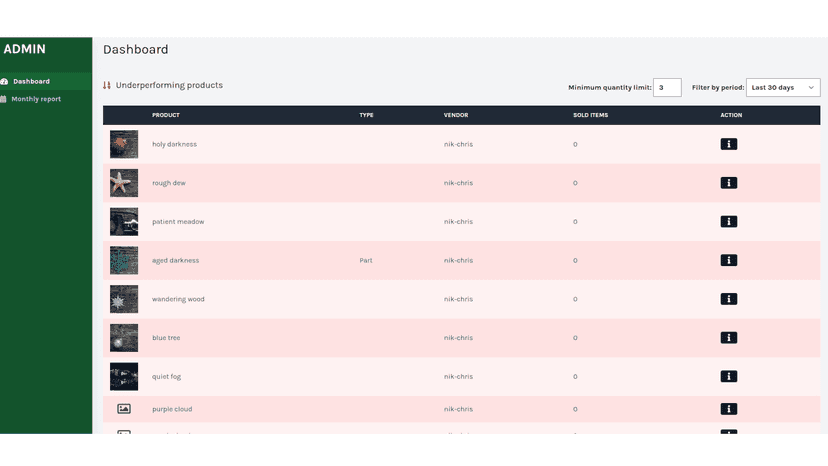This screenshot has height=466, width=828.
Task: Click the blue tree thumbnail
Action: (x=124, y=338)
